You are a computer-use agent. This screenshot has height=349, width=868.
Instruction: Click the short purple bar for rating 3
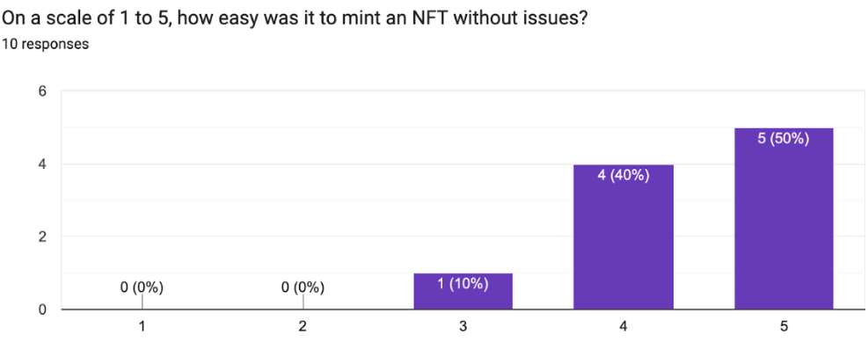coord(463,291)
